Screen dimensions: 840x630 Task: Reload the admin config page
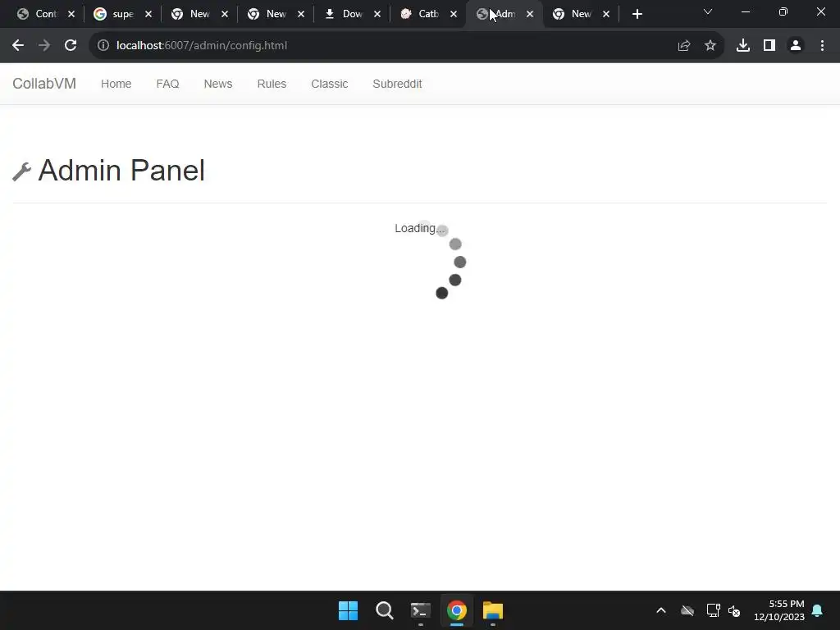71,46
